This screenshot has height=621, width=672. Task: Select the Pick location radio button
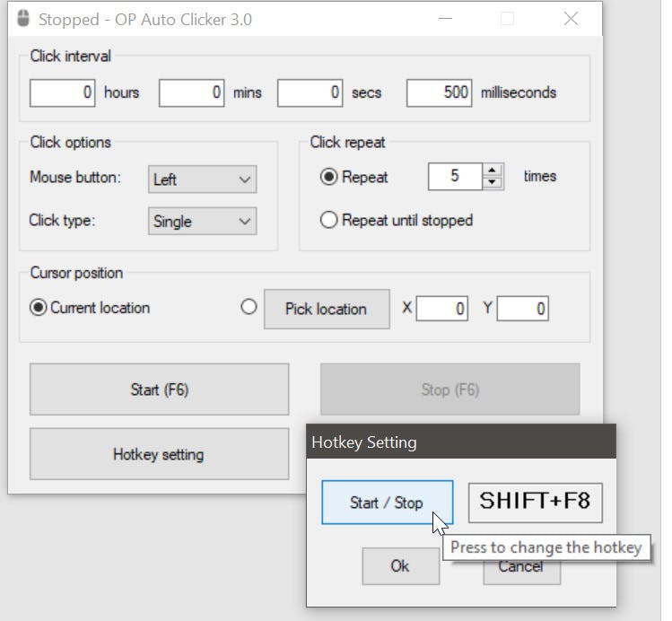click(x=249, y=307)
